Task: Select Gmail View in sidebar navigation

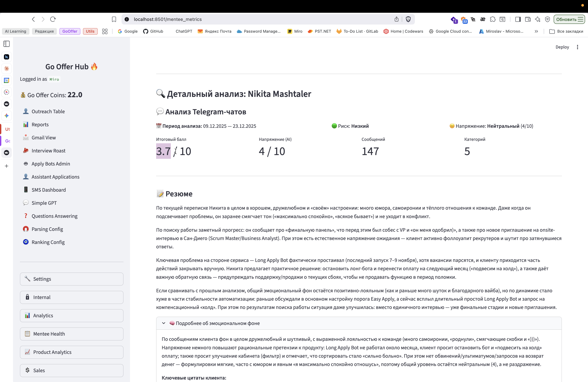Action: (x=44, y=138)
